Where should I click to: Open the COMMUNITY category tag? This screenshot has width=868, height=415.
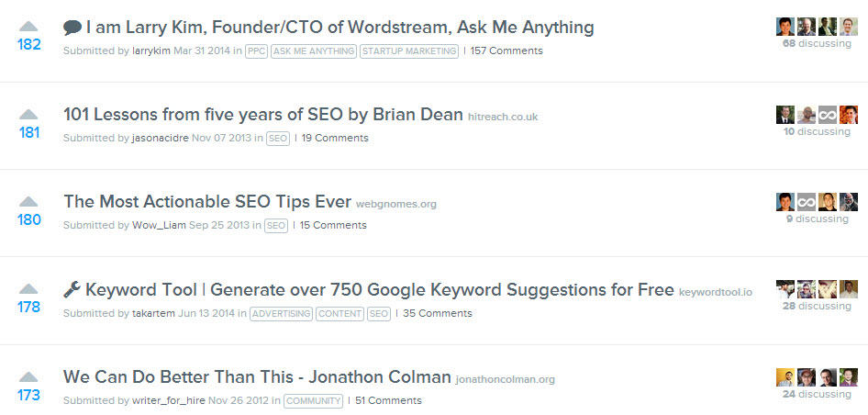[x=313, y=401]
